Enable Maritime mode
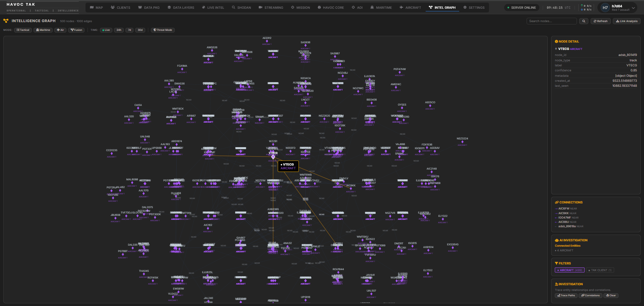 point(43,30)
